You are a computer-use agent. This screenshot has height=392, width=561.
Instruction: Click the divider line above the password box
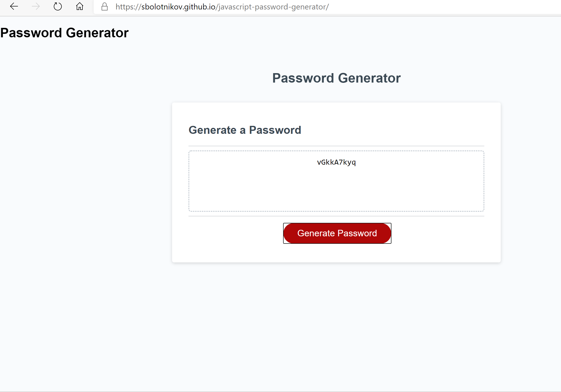coord(336,146)
